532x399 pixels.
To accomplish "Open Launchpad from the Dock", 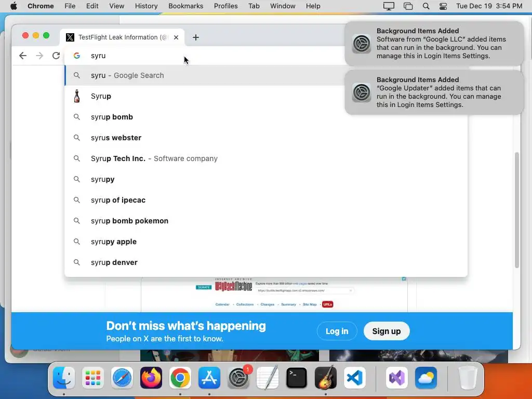I will (93, 378).
